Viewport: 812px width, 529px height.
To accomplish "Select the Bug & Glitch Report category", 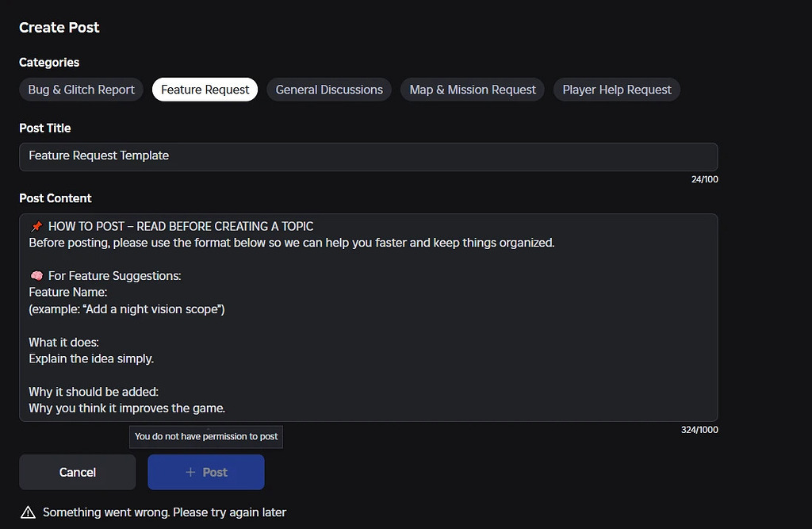I will (x=80, y=90).
